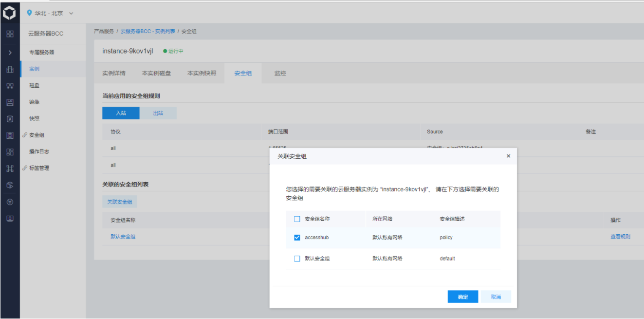Click the 云服务器BCC sidebar title
The image size is (644, 319).
click(x=46, y=34)
